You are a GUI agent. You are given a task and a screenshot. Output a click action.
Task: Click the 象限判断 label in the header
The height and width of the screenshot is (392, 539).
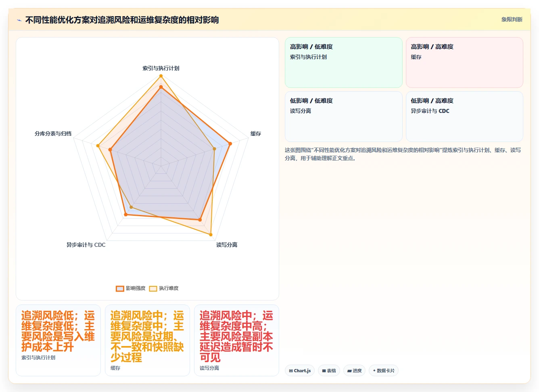coord(512,19)
